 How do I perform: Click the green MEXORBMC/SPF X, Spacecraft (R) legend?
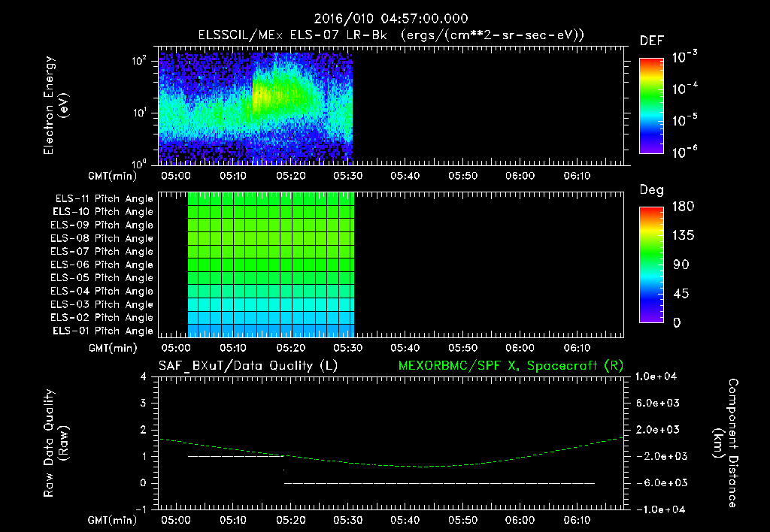point(511,366)
